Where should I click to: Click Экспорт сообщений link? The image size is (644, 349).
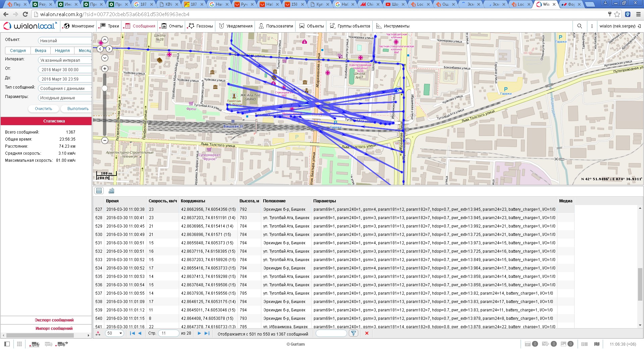pyautogui.click(x=54, y=320)
